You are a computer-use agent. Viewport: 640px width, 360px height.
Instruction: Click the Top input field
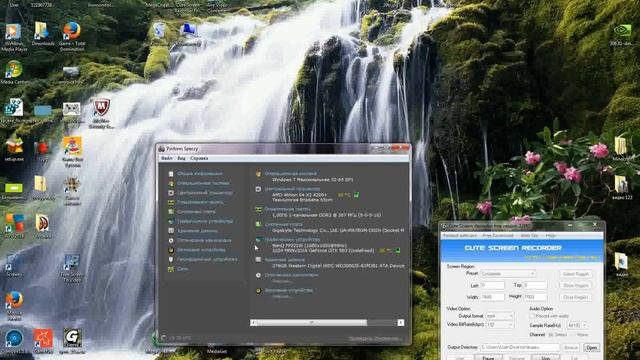(x=535, y=285)
